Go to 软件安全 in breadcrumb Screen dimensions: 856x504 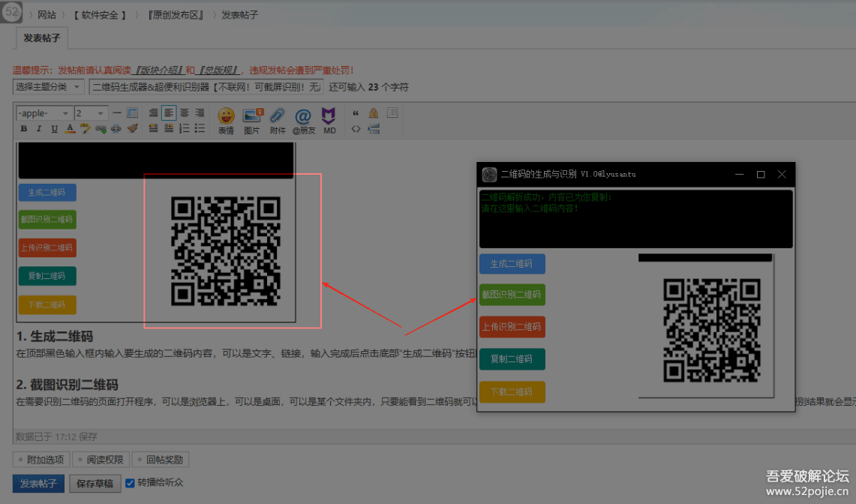[x=100, y=15]
